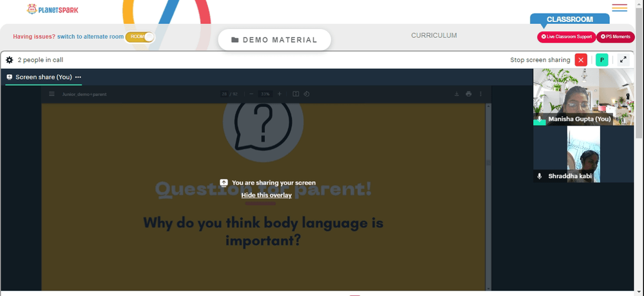
Task: Stop screen sharing with red X button
Action: (x=581, y=60)
